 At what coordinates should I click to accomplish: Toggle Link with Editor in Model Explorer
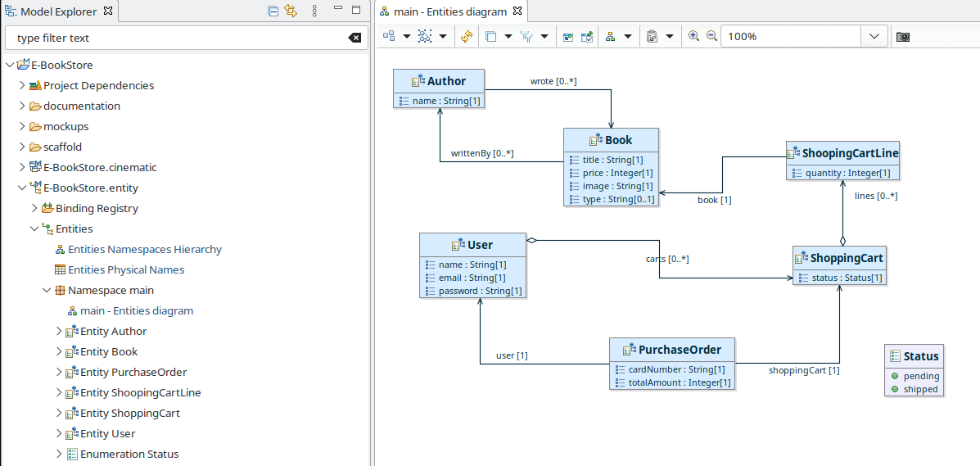tap(290, 11)
